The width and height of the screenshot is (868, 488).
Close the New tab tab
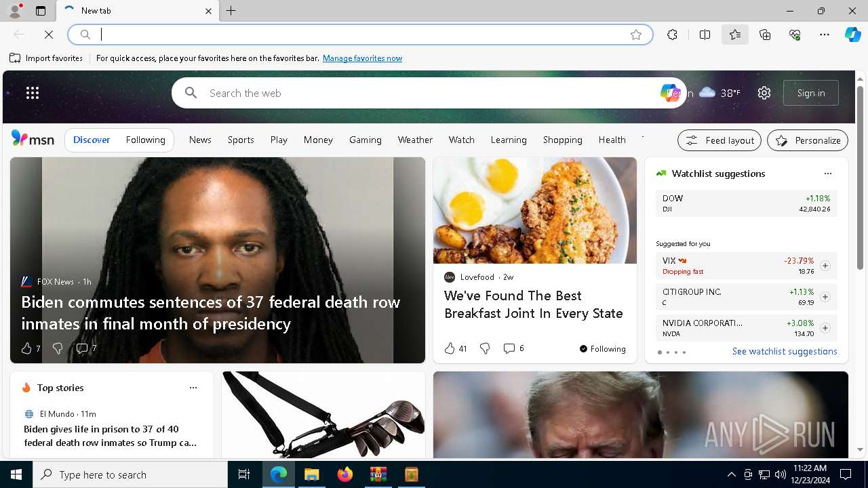pos(208,11)
